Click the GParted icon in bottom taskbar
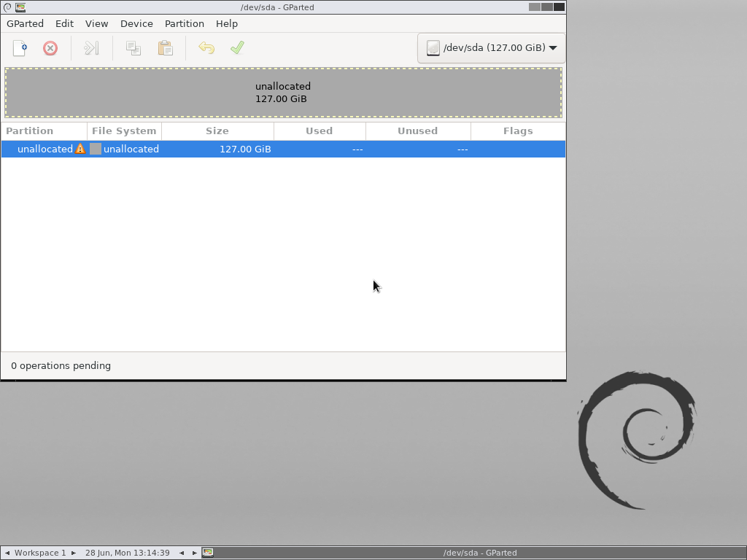 (x=208, y=553)
